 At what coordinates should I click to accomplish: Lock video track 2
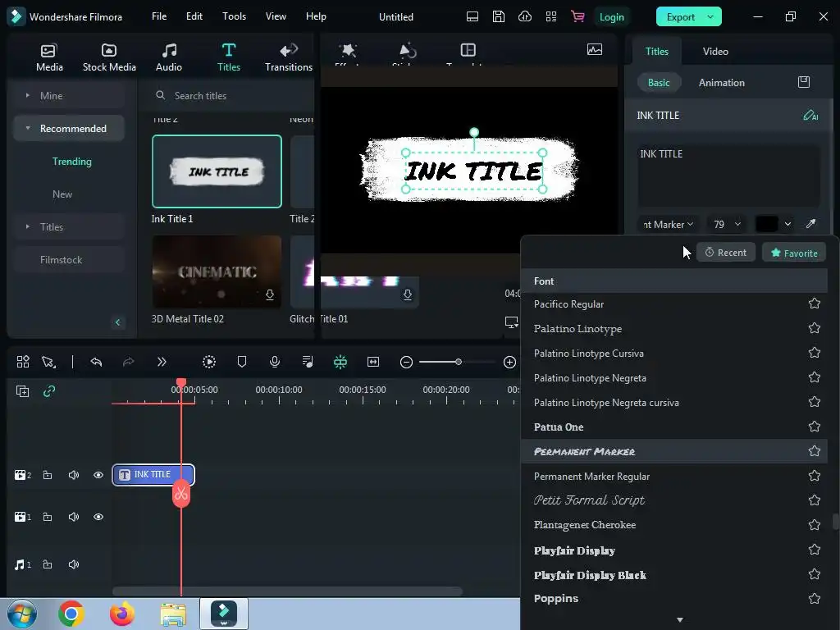[x=48, y=475]
